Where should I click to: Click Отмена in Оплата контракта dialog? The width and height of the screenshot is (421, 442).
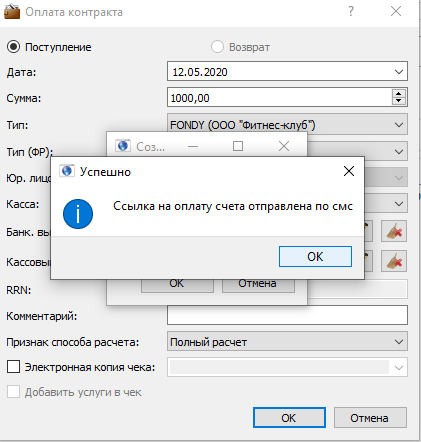(x=370, y=417)
